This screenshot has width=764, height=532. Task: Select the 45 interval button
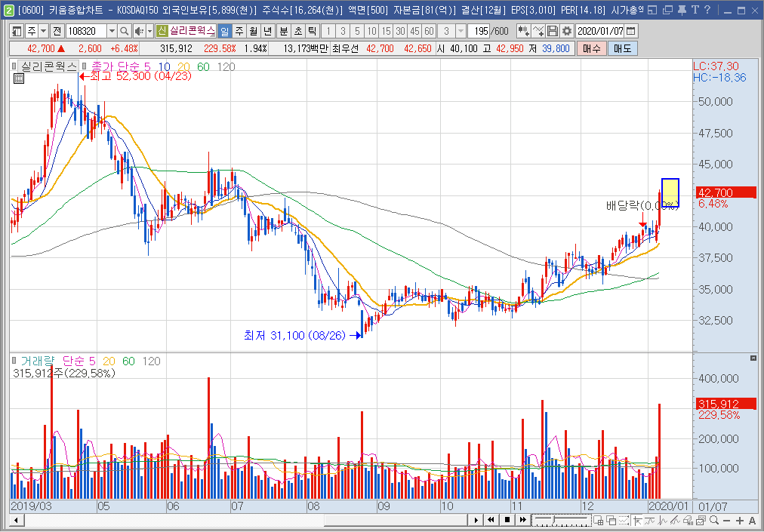[414, 31]
